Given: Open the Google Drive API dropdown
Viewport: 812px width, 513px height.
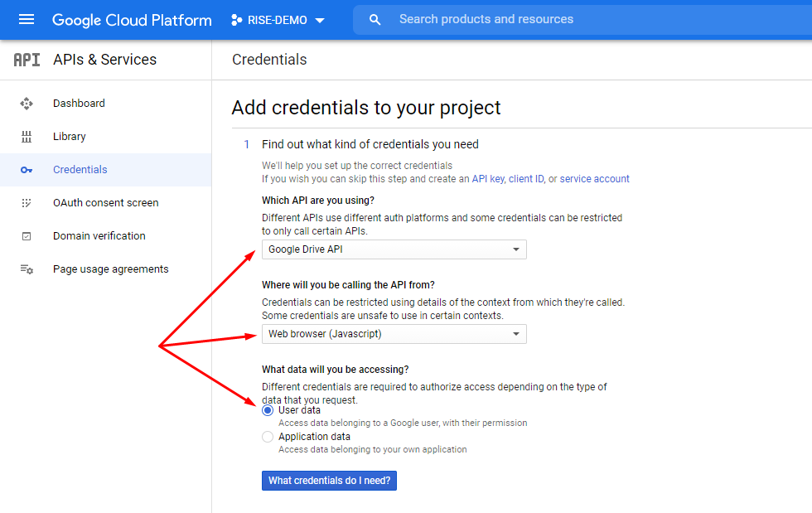Looking at the screenshot, I should coord(394,249).
